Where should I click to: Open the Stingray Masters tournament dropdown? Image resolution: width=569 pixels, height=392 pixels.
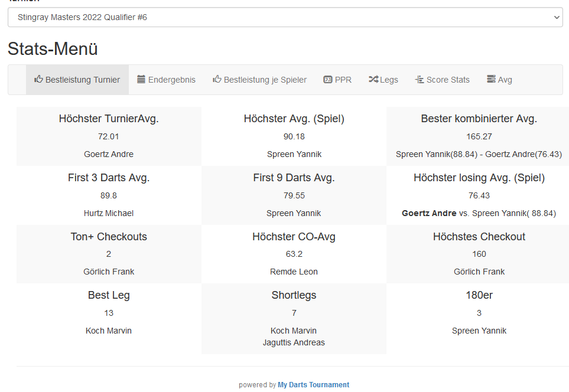click(285, 17)
